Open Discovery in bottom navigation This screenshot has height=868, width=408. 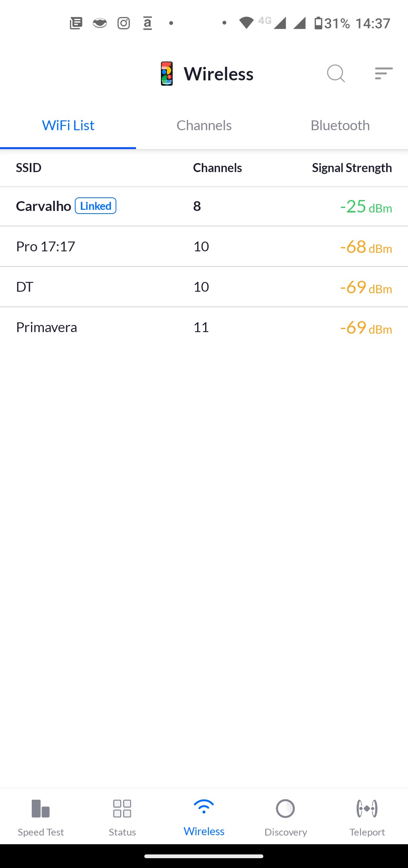coord(286,817)
